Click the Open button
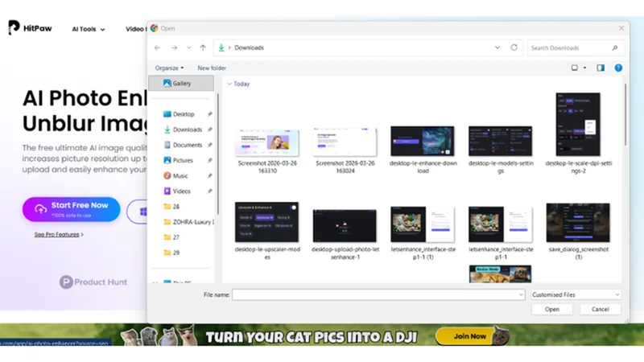The height and width of the screenshot is (362, 644). tap(551, 310)
